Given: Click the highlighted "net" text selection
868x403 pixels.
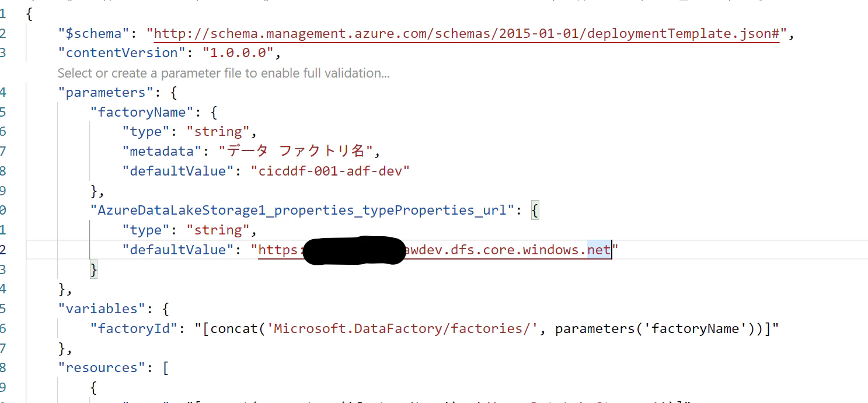Looking at the screenshot, I should (x=598, y=250).
